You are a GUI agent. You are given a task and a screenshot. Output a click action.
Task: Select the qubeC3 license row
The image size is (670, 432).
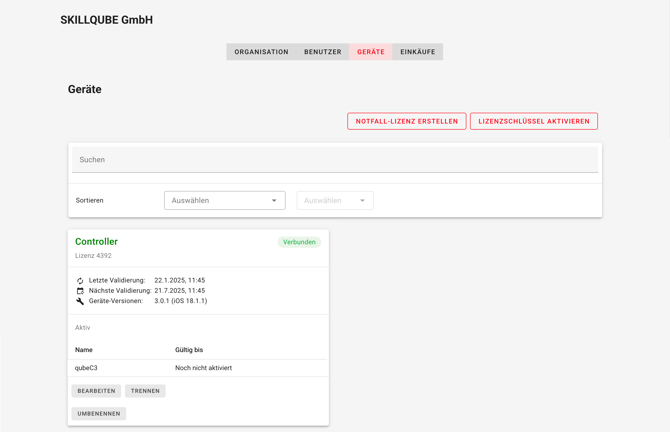[198, 368]
